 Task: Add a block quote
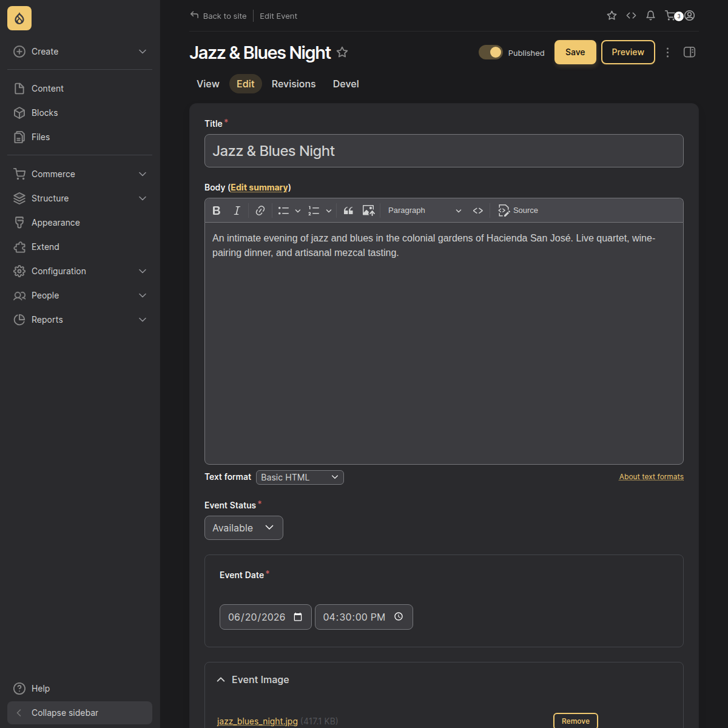pyautogui.click(x=348, y=211)
